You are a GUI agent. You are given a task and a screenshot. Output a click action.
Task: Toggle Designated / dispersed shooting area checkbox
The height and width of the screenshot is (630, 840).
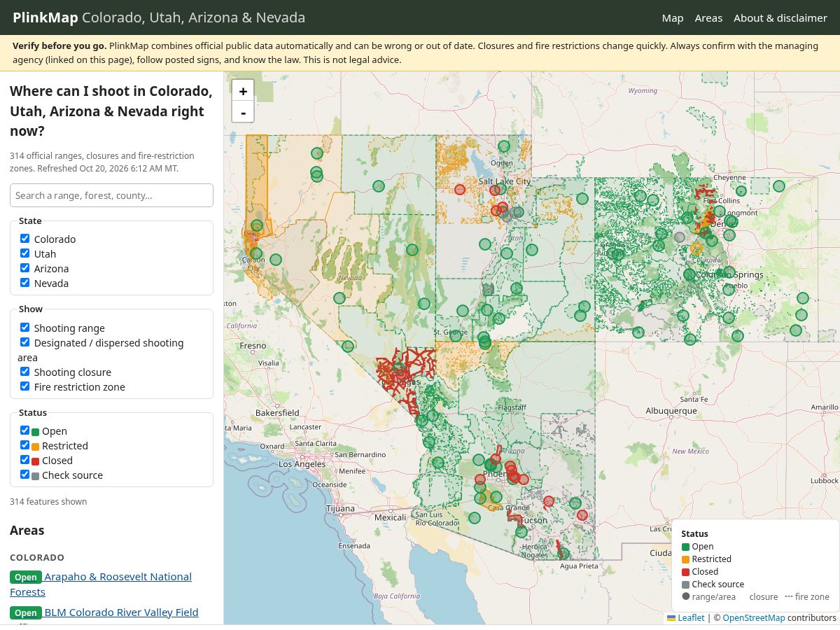pyautogui.click(x=25, y=342)
